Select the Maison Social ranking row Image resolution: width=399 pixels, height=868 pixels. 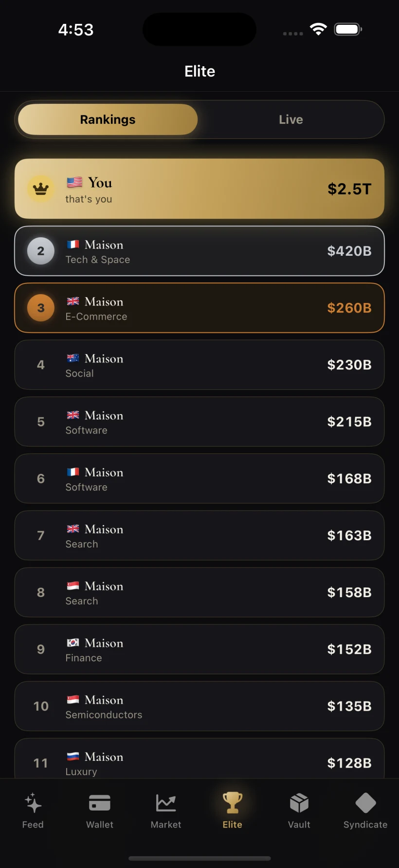click(x=199, y=365)
